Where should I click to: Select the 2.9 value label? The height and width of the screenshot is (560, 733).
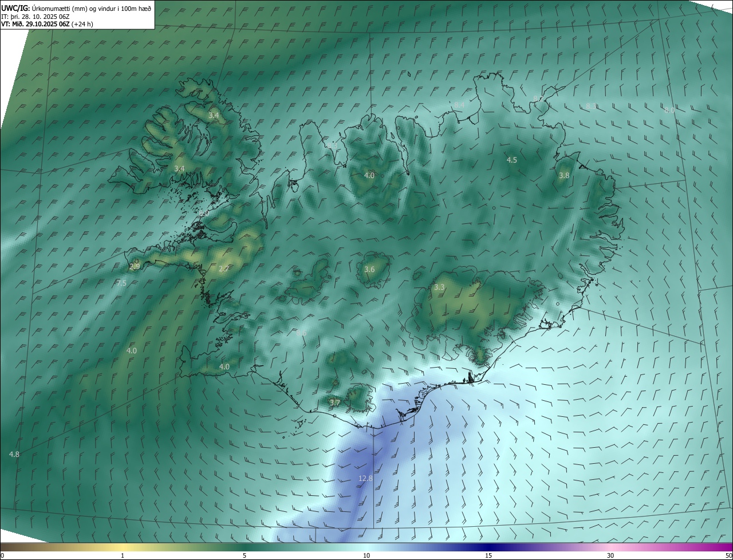point(135,266)
